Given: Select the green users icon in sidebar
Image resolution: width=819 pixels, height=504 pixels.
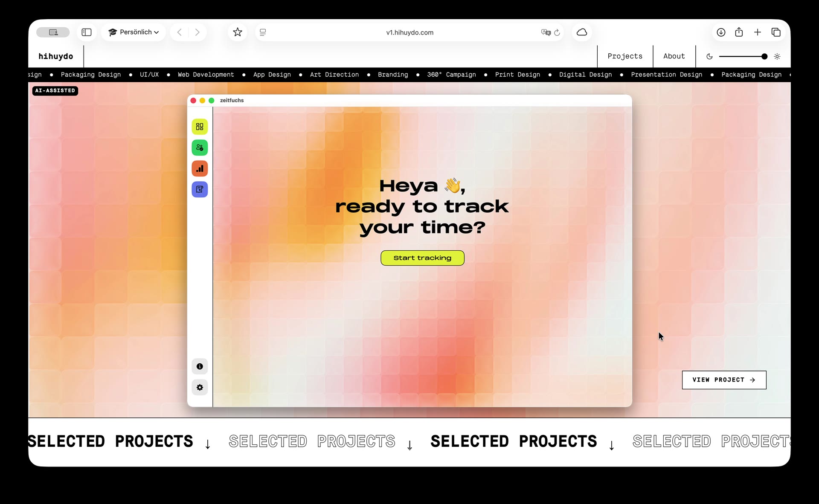Looking at the screenshot, I should [200, 148].
